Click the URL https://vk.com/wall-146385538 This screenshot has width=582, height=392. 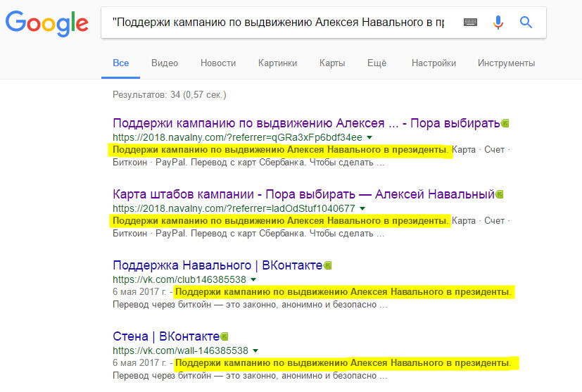pyautogui.click(x=180, y=350)
